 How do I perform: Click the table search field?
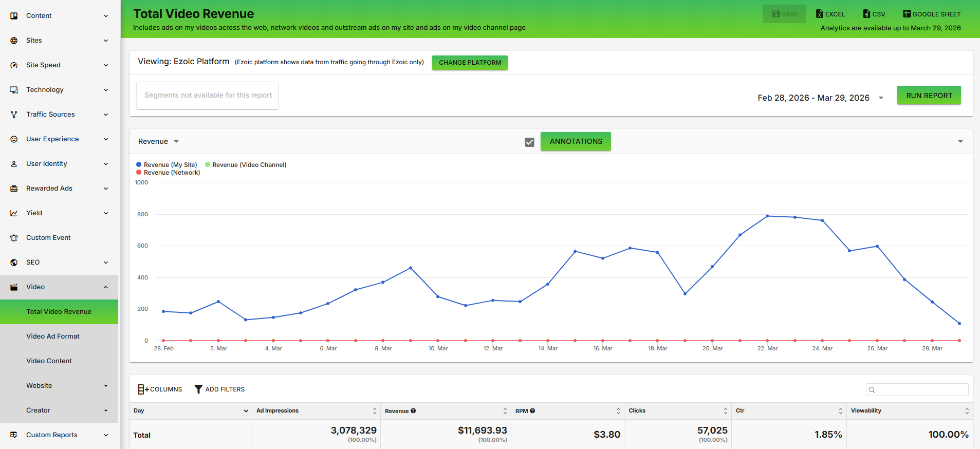tap(917, 389)
